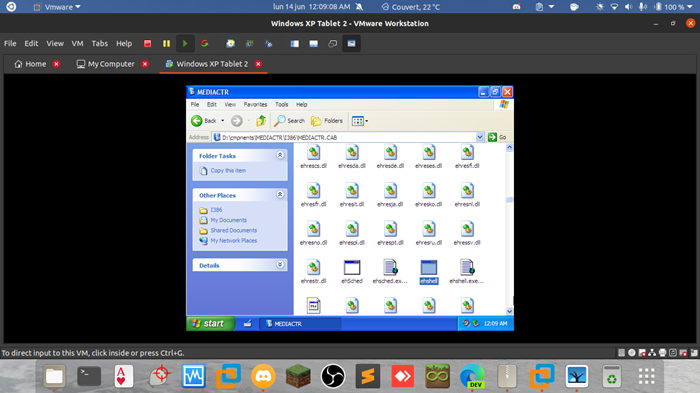Open the Discord tray icon in top bar
Image resolution: width=700 pixels, height=393 pixels.
pos(517,7)
